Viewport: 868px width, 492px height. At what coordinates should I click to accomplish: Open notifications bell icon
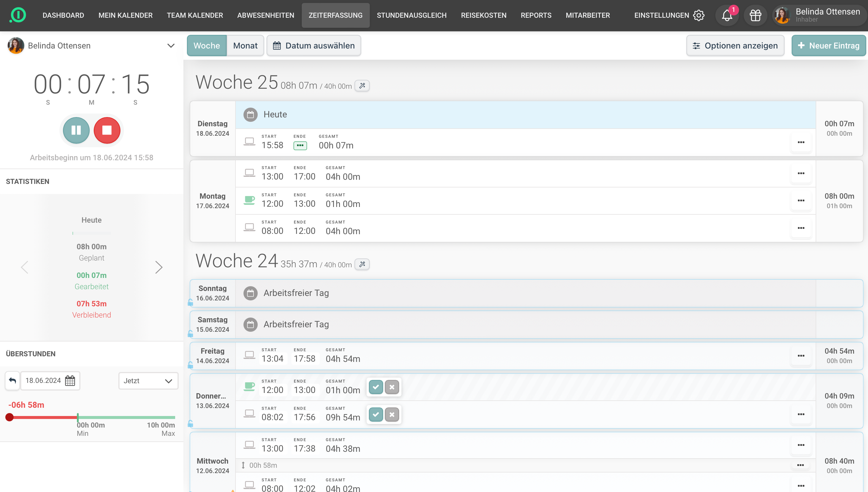727,15
